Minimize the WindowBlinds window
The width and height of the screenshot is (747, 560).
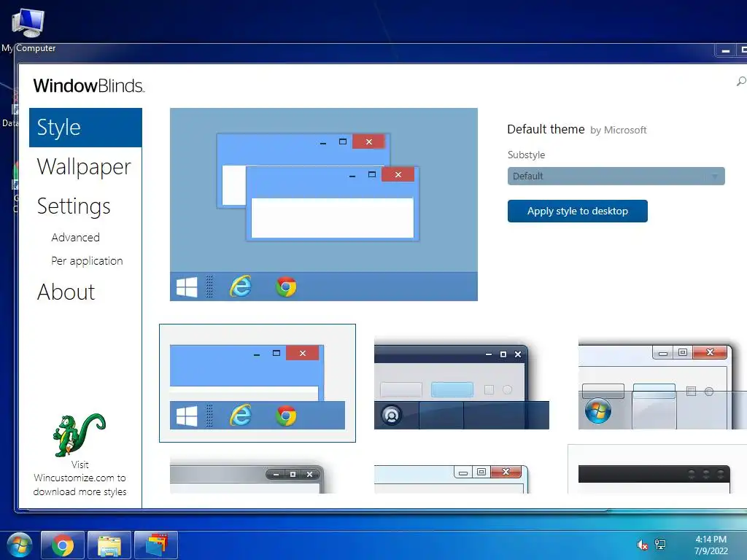(726, 50)
